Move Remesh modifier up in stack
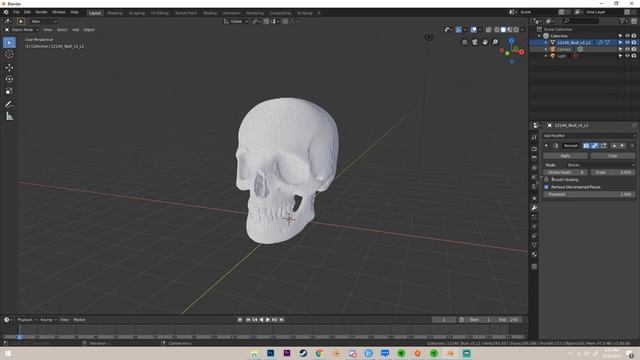 [614, 146]
